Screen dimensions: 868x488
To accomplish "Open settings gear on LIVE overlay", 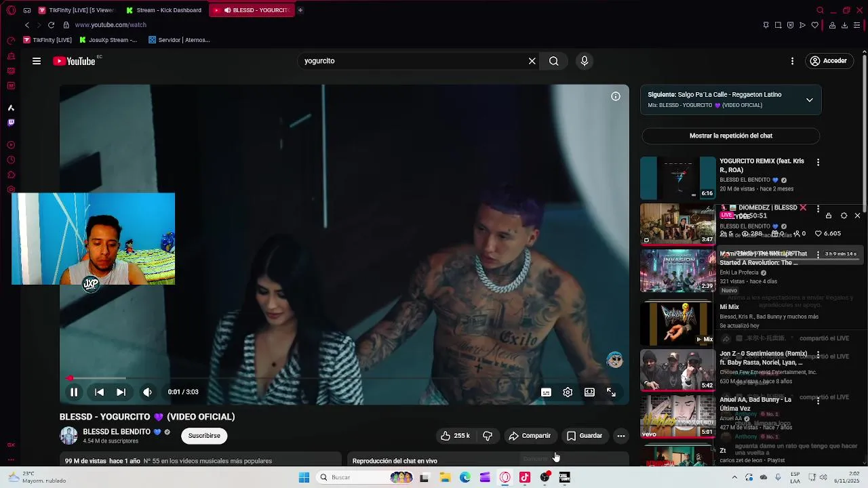I will 844,216.
